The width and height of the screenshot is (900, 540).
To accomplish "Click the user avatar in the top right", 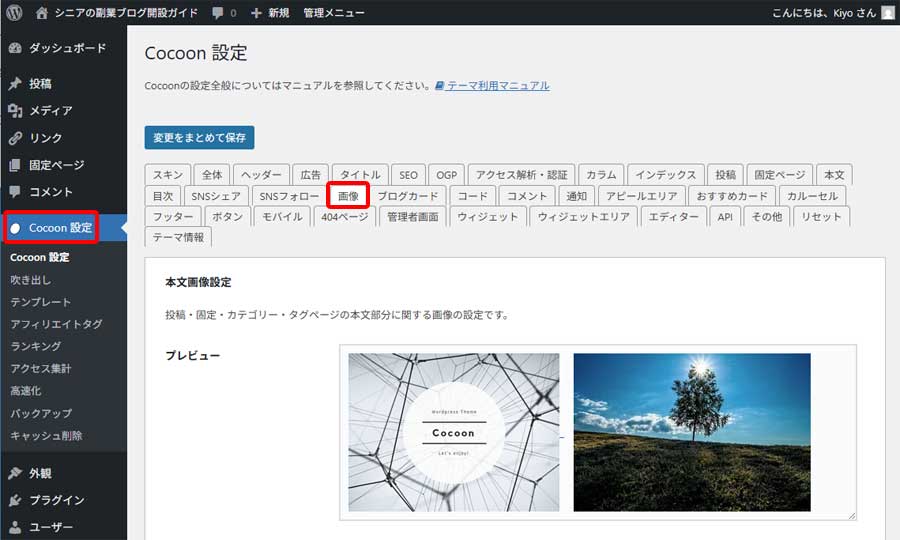I will click(x=888, y=13).
